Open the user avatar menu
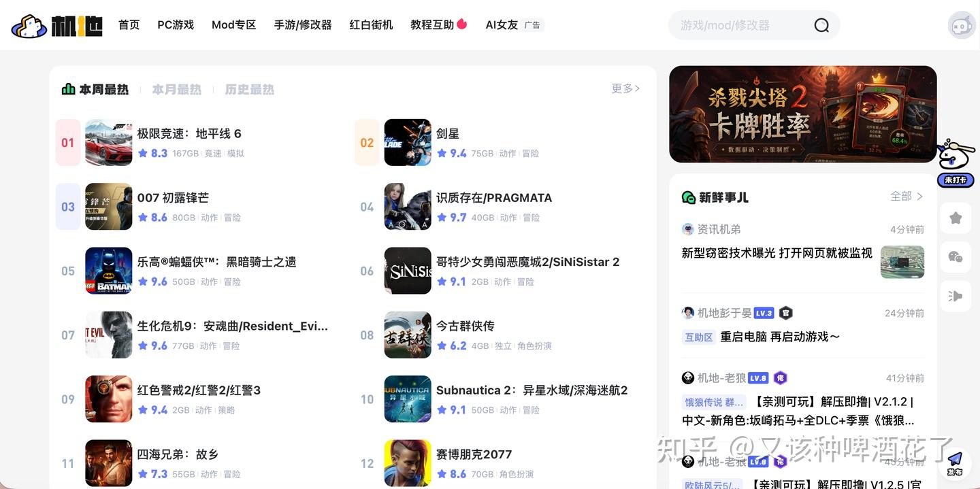This screenshot has width=980, height=489. [962, 25]
